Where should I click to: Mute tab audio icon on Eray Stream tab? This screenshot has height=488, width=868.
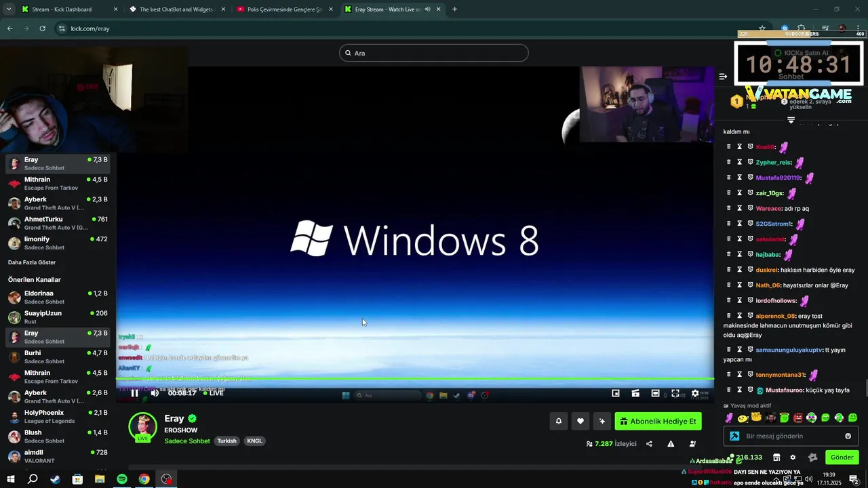427,9
